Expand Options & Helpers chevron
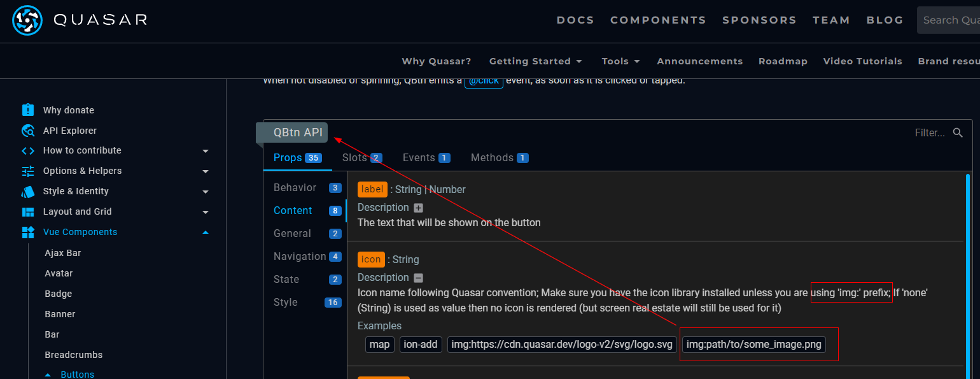 tap(205, 171)
